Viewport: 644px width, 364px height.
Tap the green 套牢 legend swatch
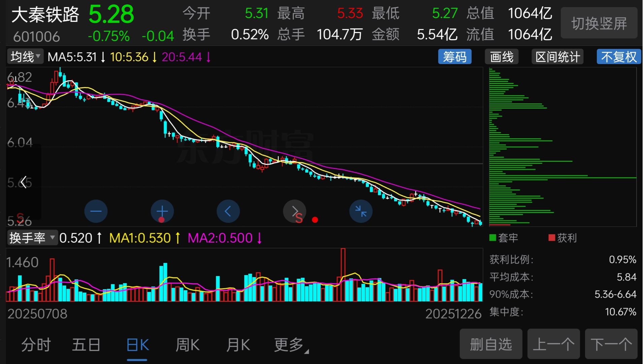coord(493,238)
